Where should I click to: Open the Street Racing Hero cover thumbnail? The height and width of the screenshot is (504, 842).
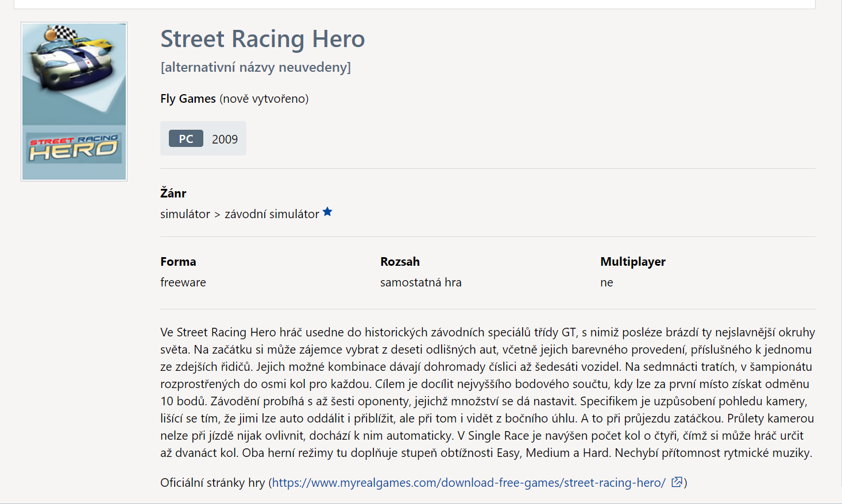coord(74,102)
